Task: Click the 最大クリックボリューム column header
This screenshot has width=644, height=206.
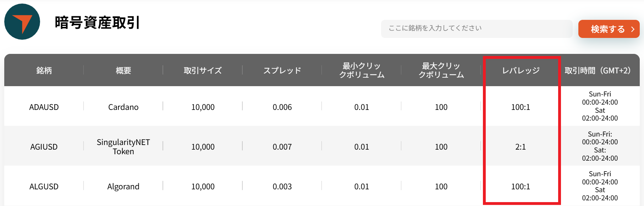Action: (x=441, y=70)
